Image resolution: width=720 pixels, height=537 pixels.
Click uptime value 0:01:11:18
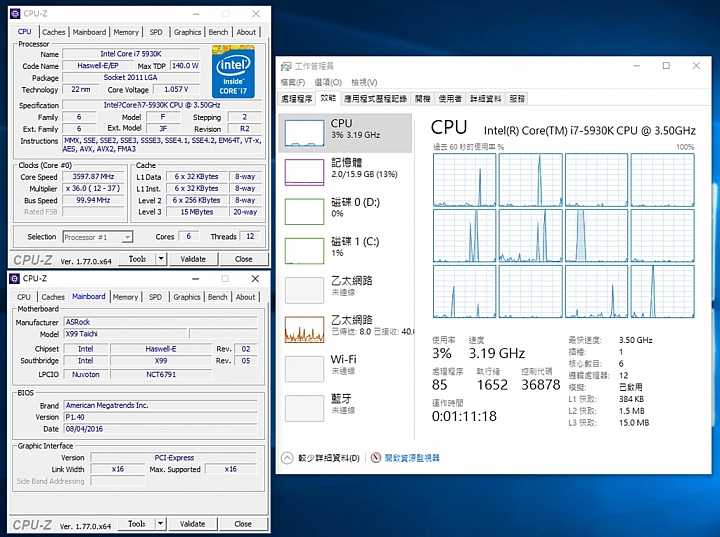tap(464, 416)
